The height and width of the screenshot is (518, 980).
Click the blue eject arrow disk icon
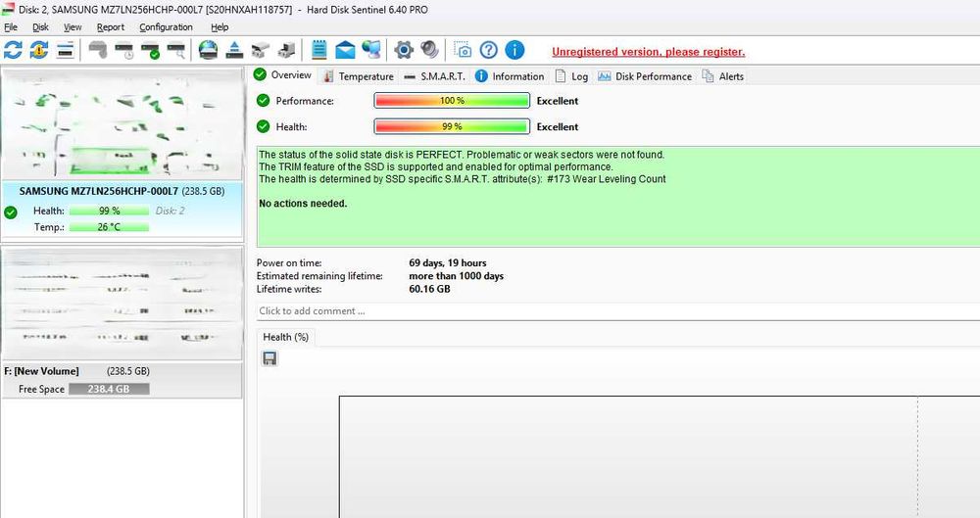[x=234, y=50]
